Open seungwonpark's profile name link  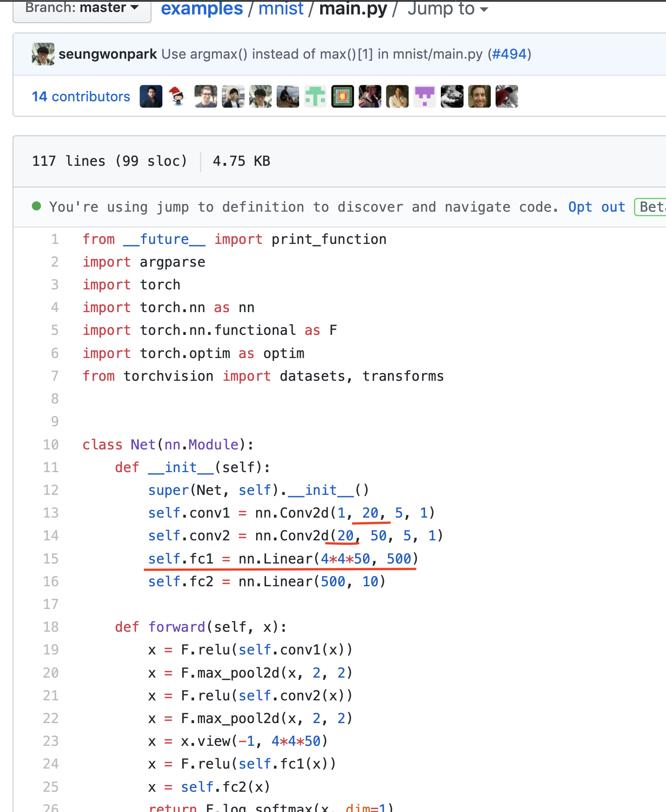107,54
